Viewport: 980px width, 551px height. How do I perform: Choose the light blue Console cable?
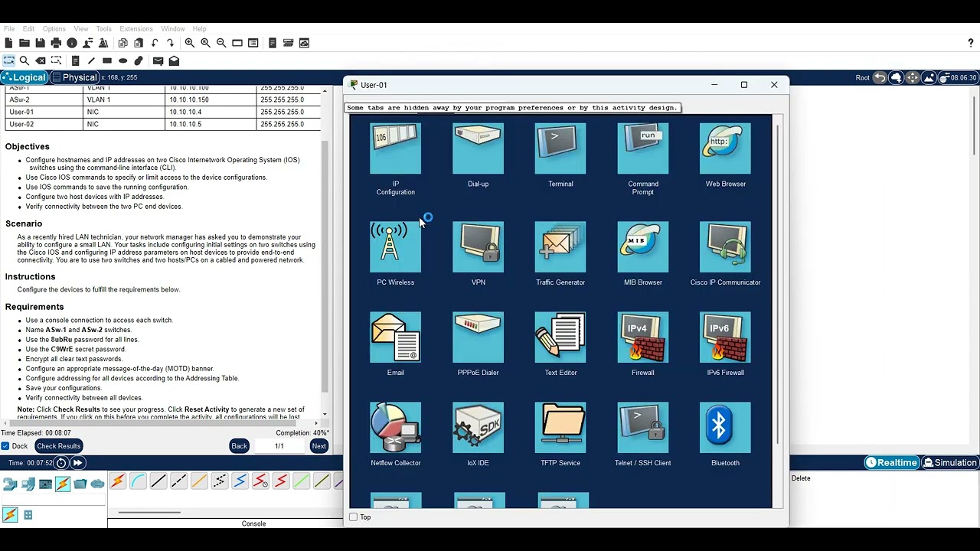[138, 481]
